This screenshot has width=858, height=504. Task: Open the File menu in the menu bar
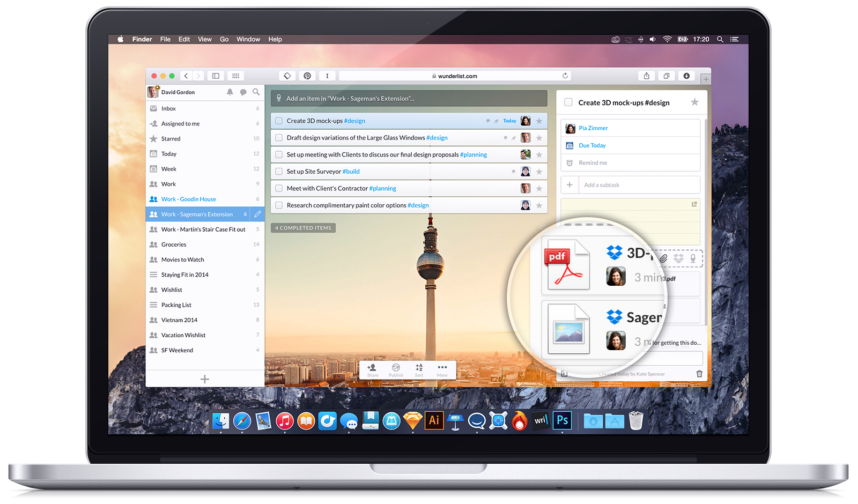click(165, 39)
